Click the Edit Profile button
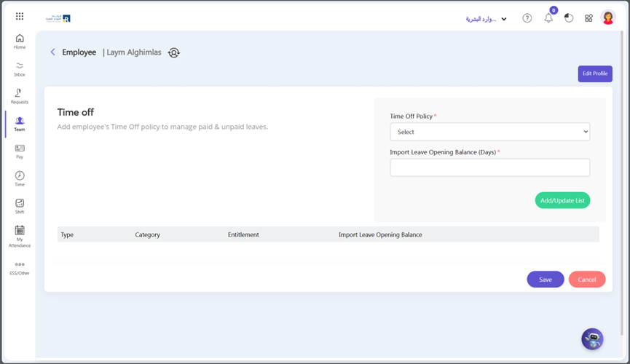 (594, 74)
